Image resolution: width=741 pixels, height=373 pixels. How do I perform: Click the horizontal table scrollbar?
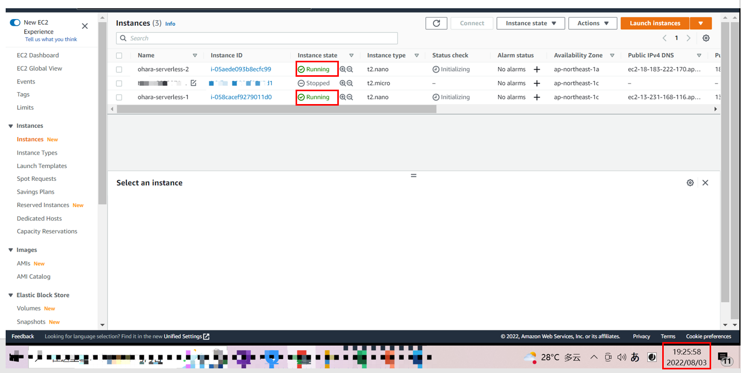pyautogui.click(x=276, y=109)
